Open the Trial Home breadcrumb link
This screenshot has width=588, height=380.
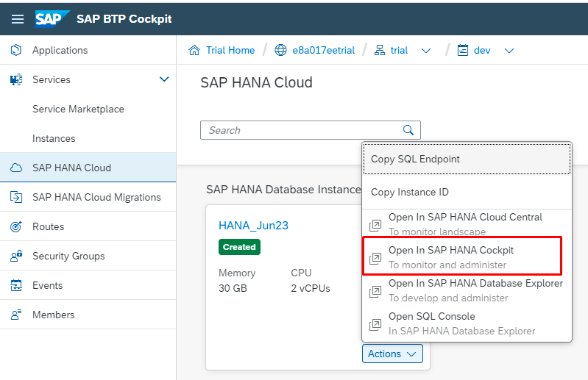click(x=230, y=50)
